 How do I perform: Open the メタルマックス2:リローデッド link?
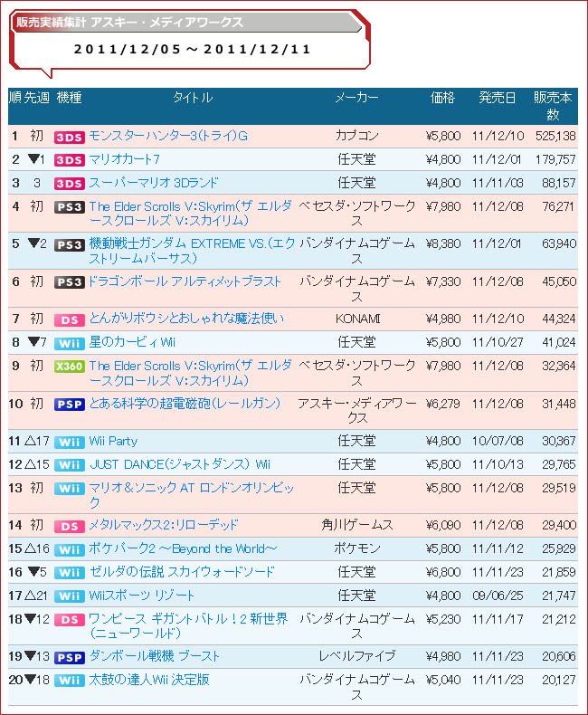pyautogui.click(x=164, y=525)
